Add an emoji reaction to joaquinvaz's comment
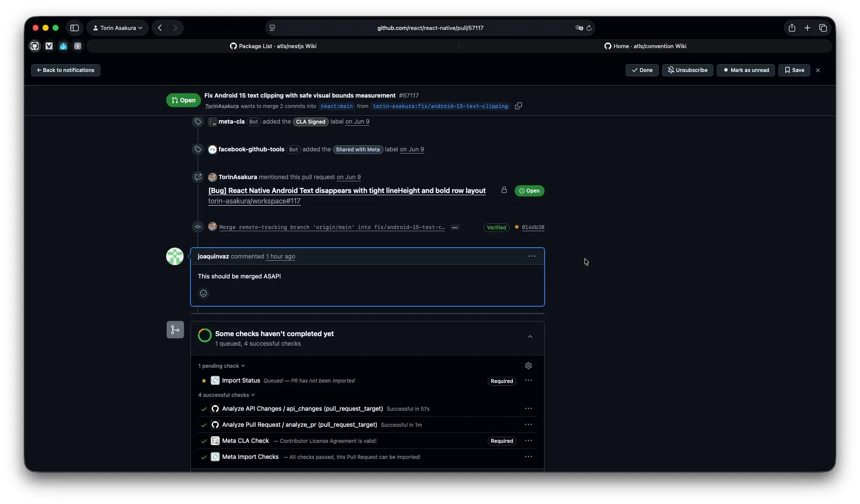 click(204, 293)
